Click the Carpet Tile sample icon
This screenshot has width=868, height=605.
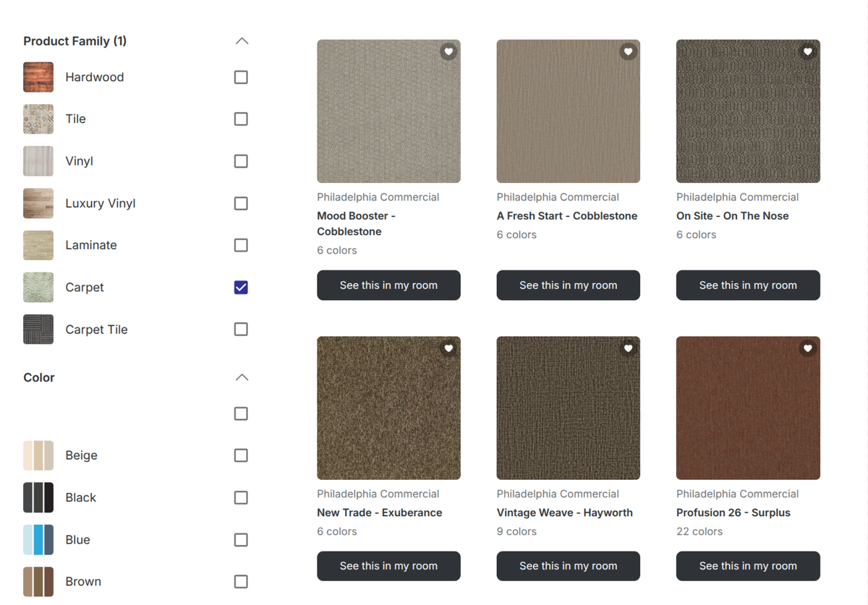[38, 329]
